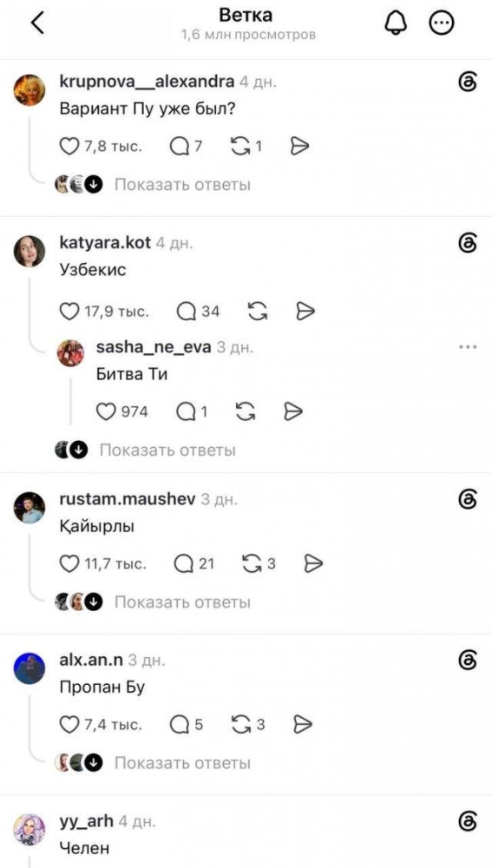Open three-dots options on sasha_ne_eva reply
Viewport: 492px width, 868px height.
click(468, 347)
